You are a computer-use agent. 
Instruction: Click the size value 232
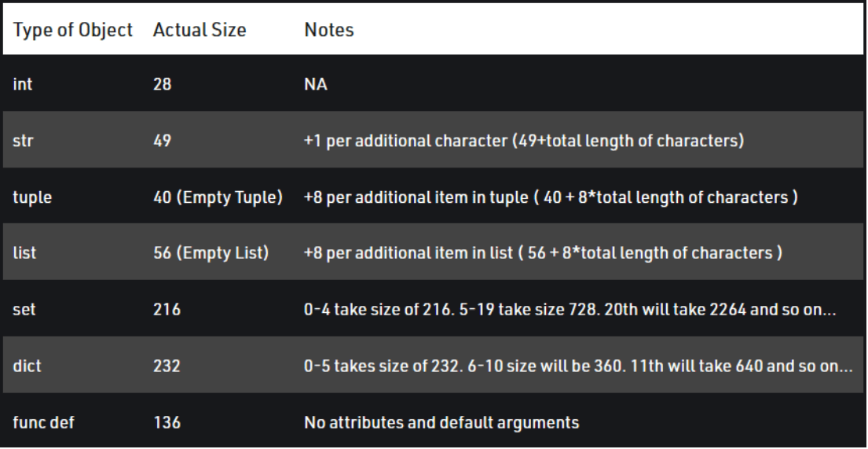(x=167, y=366)
